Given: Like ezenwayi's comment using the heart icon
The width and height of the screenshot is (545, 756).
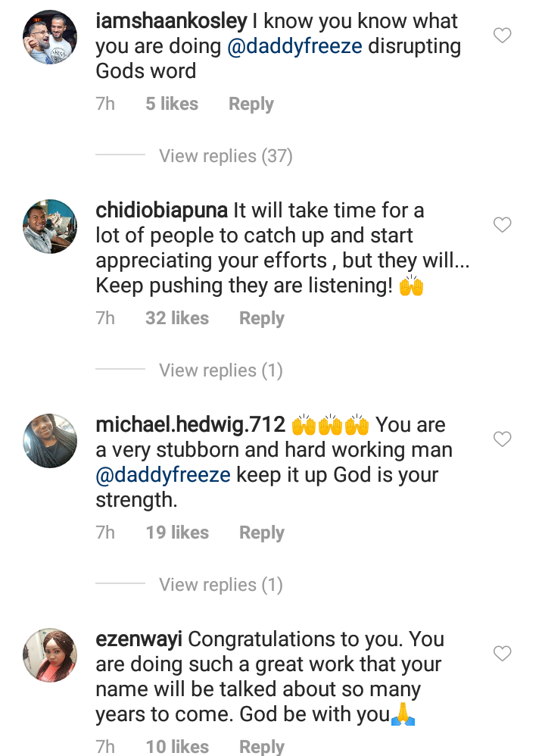Looking at the screenshot, I should pos(502,653).
